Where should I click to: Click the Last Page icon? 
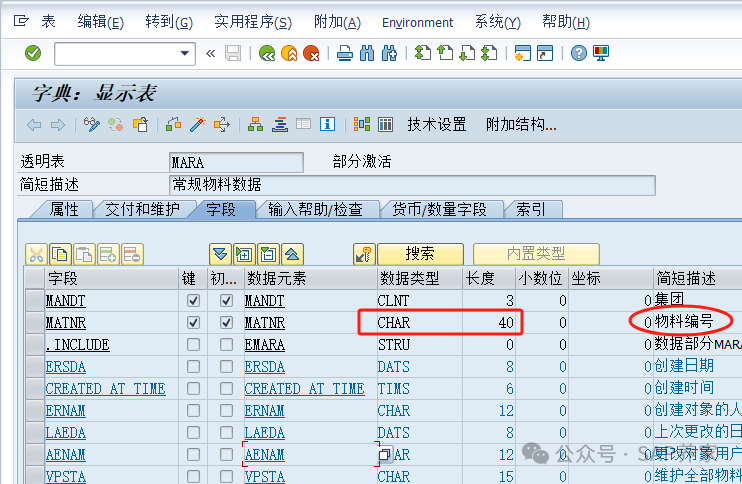[489, 53]
